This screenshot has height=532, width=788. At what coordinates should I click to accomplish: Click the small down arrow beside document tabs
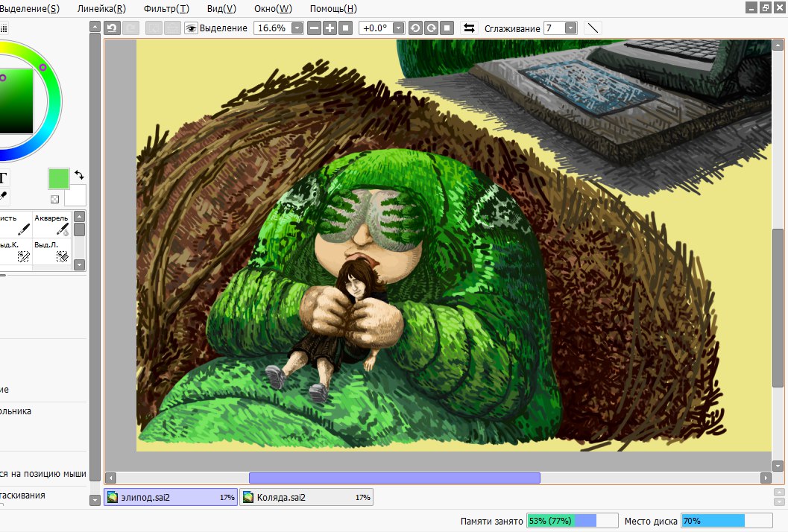point(779,501)
